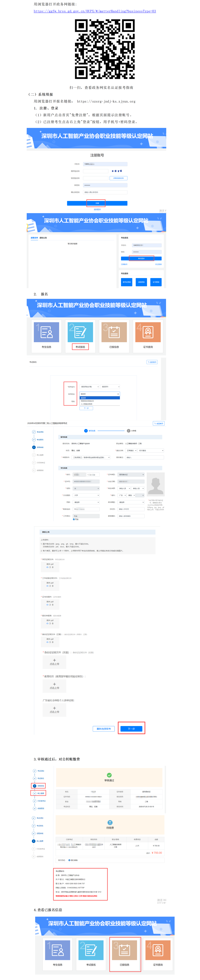Switch to the 通知公告 tab
Screen dimensions: 200x980
(43, 238)
